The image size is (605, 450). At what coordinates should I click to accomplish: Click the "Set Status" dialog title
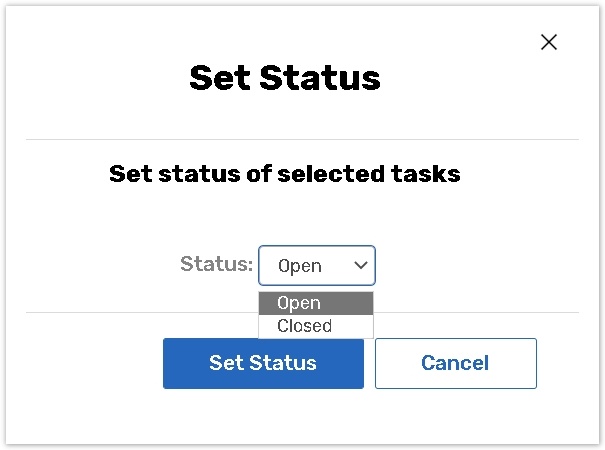tap(285, 78)
